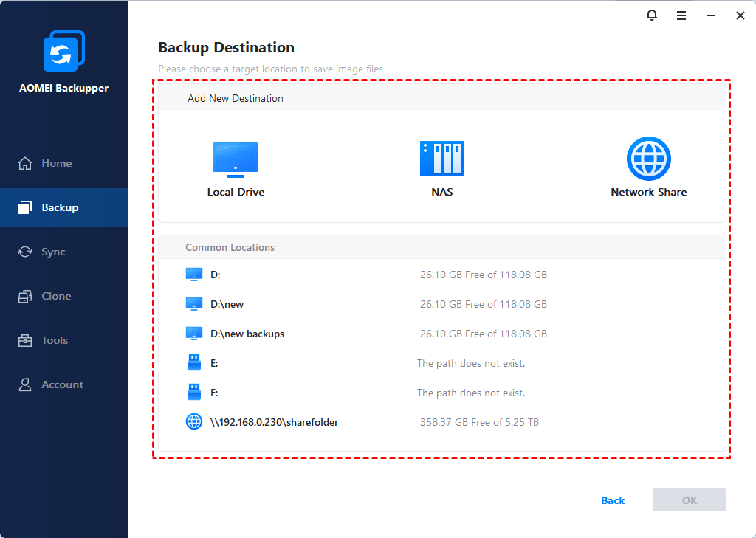Image resolution: width=756 pixels, height=538 pixels.
Task: Click the Local Drive monitor icon
Action: click(235, 159)
